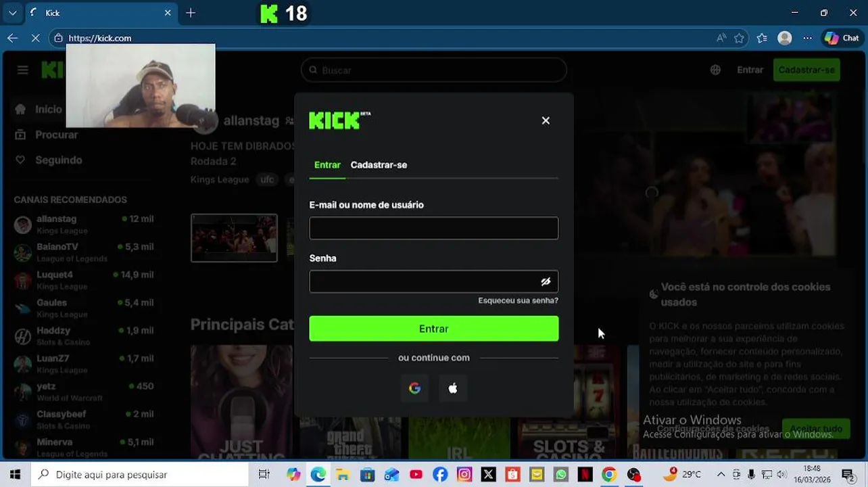Open the LuanZ7 recommended channel
The height and width of the screenshot is (487, 868).
pos(84,364)
